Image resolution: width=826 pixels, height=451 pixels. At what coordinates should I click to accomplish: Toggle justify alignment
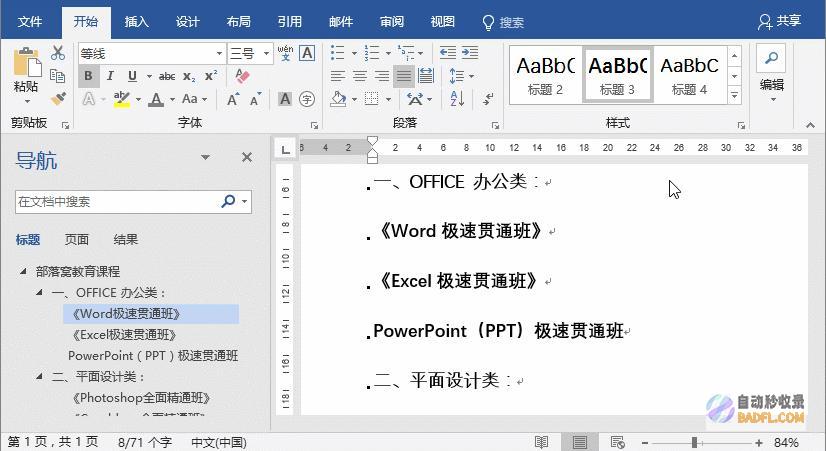[404, 76]
